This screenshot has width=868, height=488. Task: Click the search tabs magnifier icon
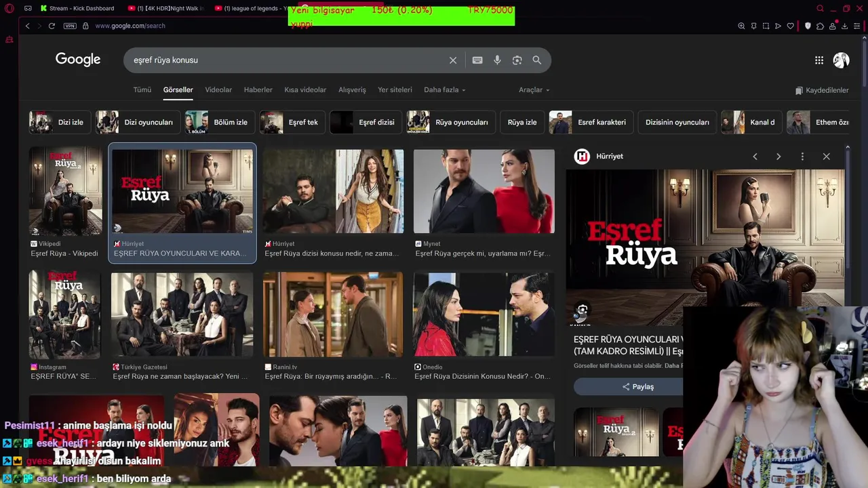[x=820, y=9]
